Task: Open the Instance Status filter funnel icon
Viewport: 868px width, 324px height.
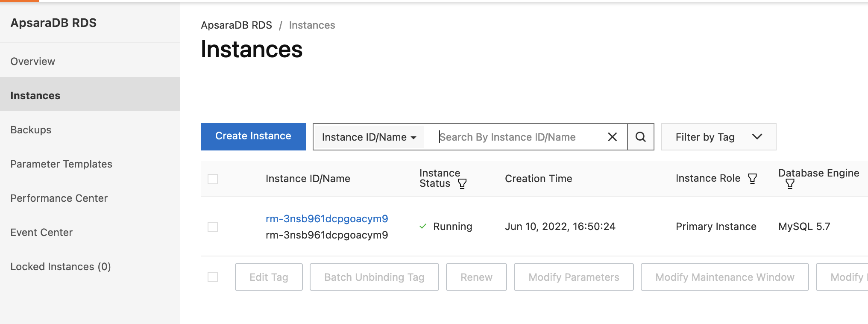Action: click(x=462, y=184)
